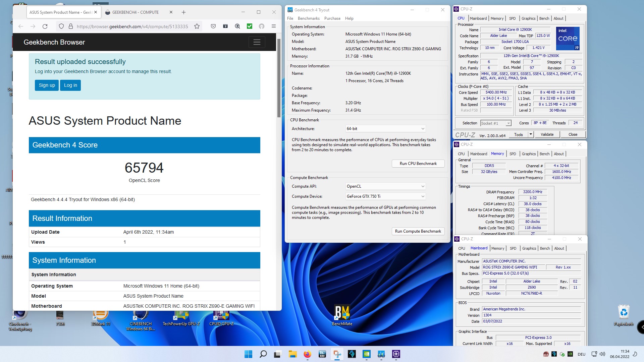Expand the Compute API OpenCL dropdown
The height and width of the screenshot is (362, 644).
click(386, 186)
